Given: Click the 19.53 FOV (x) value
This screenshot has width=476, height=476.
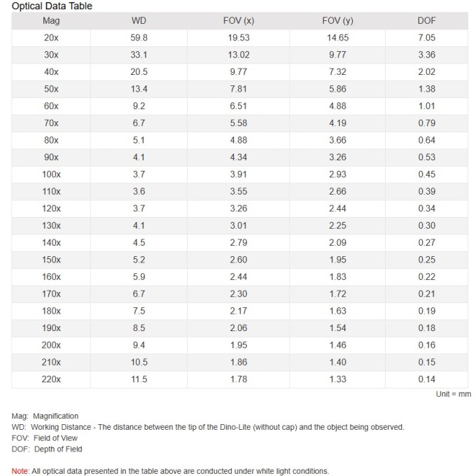Looking at the screenshot, I should point(239,38).
